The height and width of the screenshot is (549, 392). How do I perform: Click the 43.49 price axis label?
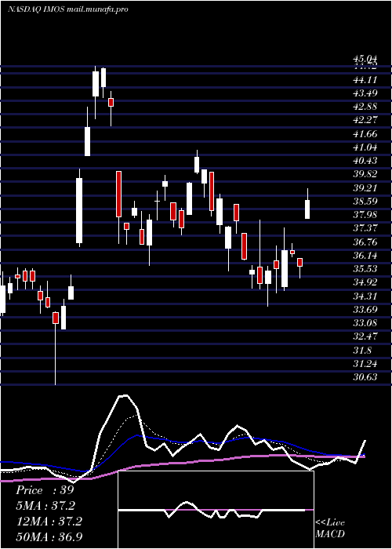click(365, 93)
